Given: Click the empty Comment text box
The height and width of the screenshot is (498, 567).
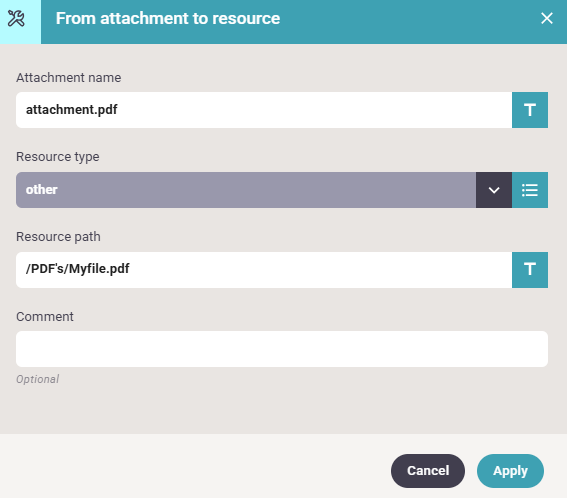Looking at the screenshot, I should tap(282, 349).
